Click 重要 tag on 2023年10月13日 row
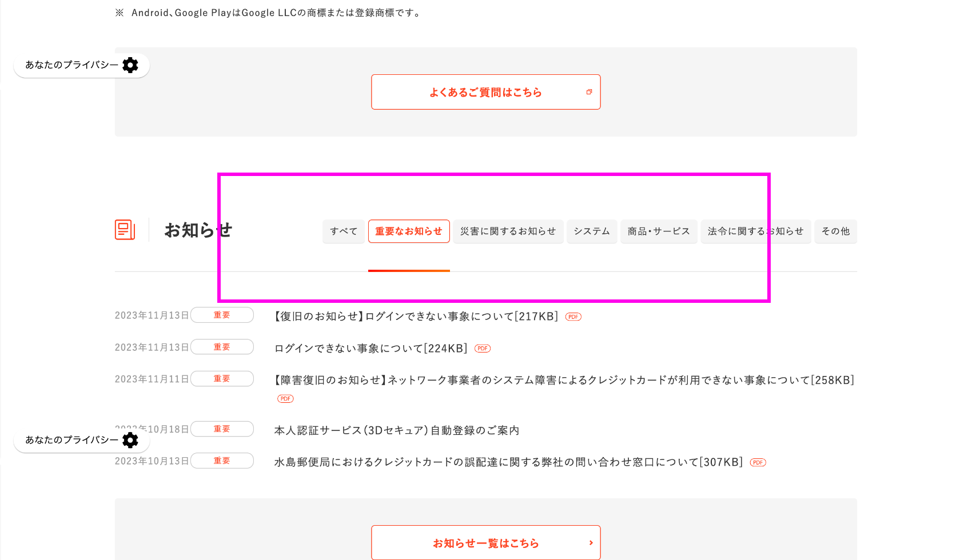Image resolution: width=972 pixels, height=560 pixels. coord(222,461)
